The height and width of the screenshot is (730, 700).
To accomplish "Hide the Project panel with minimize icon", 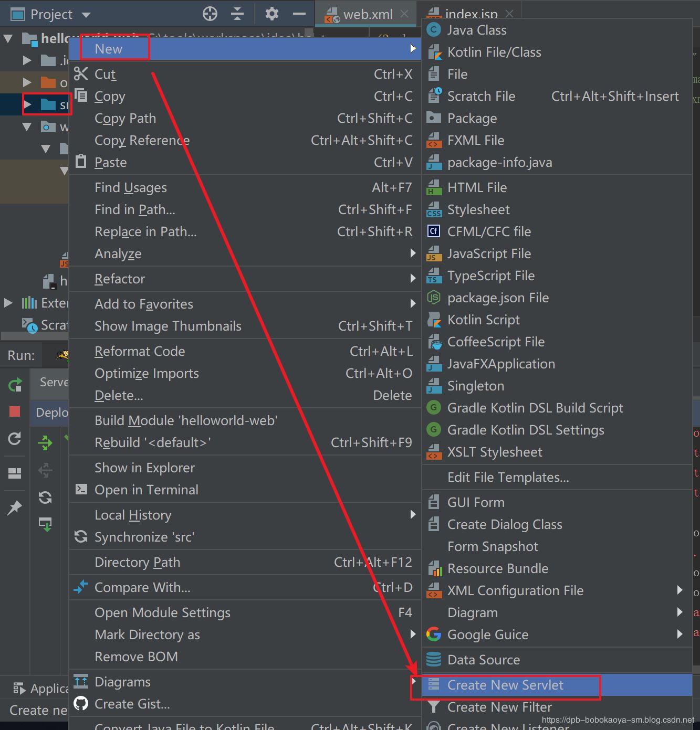I will coord(299,14).
